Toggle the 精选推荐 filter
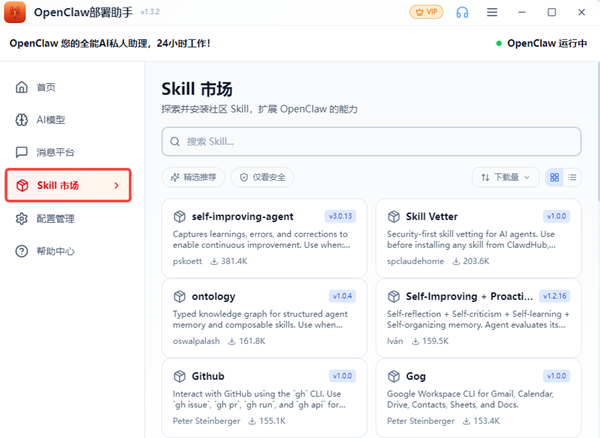600x438 pixels. (x=193, y=177)
